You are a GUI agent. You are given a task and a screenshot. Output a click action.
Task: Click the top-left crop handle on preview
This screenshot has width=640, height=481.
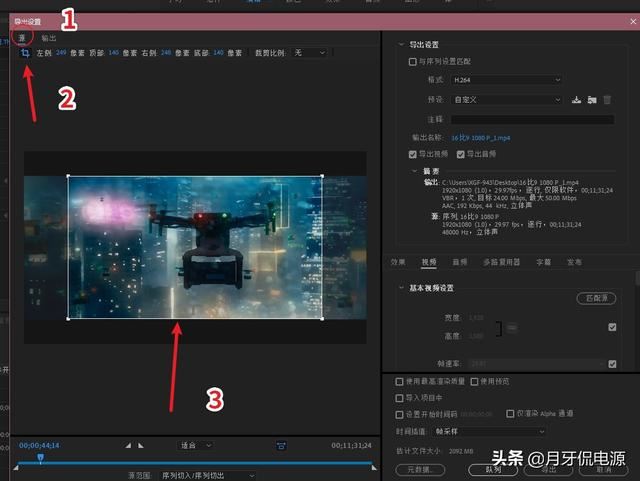(68, 176)
